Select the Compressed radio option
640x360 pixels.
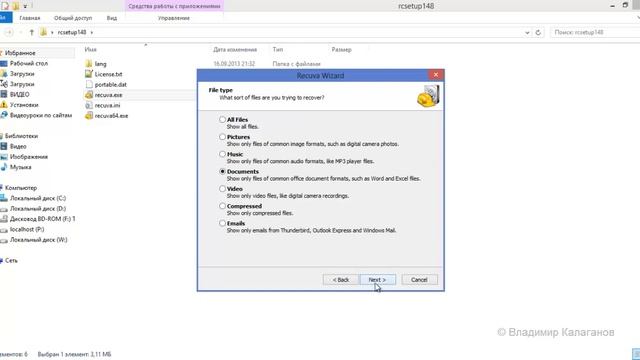(x=222, y=206)
